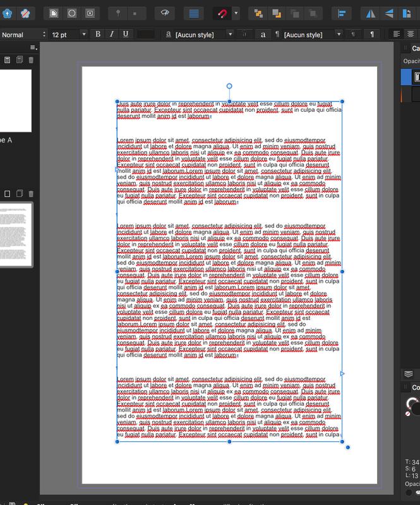Toggle the red magnet snapping button
This screenshot has width=420, height=505.
click(x=222, y=13)
